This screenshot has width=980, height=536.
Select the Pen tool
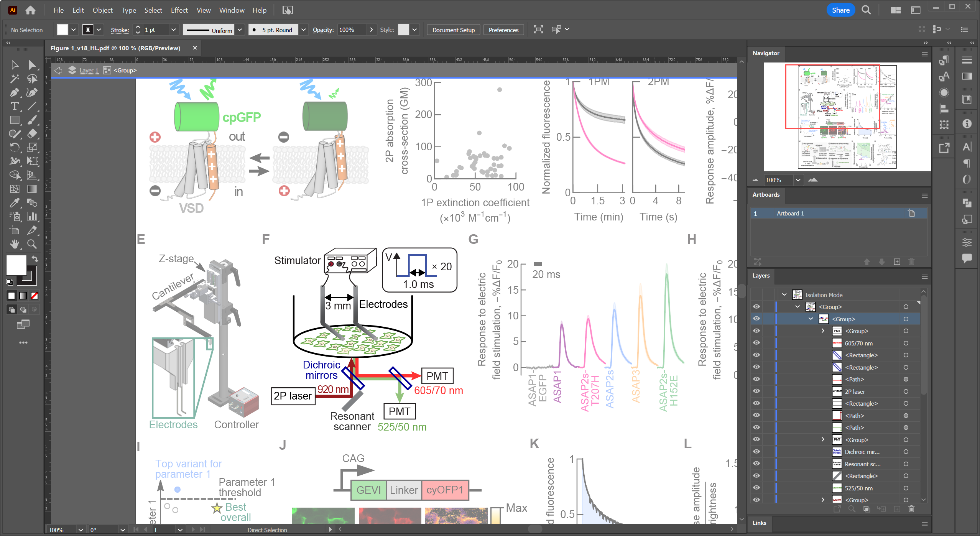point(15,92)
